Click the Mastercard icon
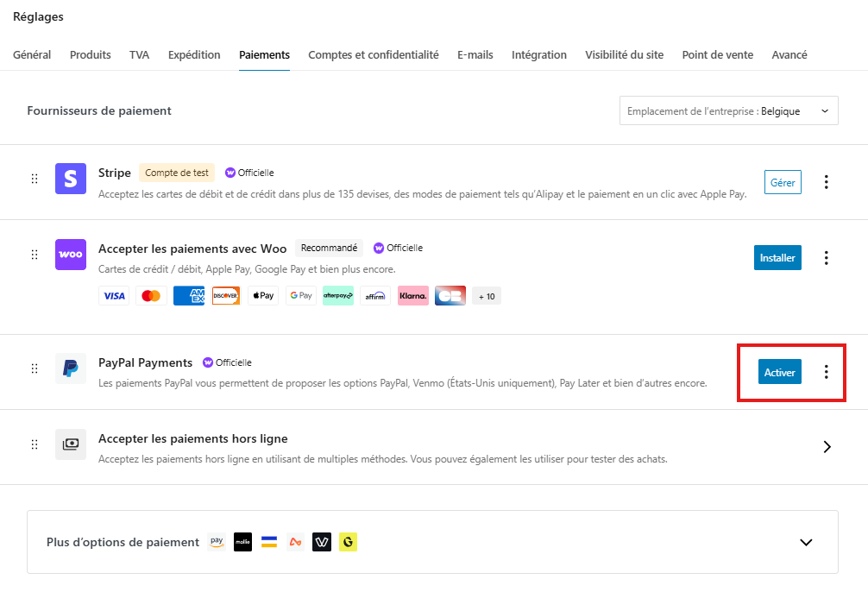 [151, 296]
